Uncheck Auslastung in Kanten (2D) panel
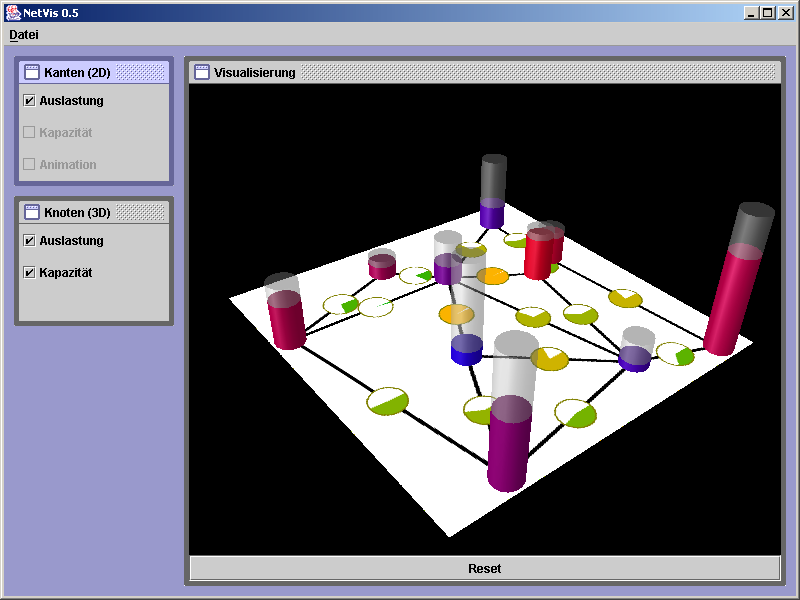This screenshot has height=600, width=800. (x=30, y=101)
